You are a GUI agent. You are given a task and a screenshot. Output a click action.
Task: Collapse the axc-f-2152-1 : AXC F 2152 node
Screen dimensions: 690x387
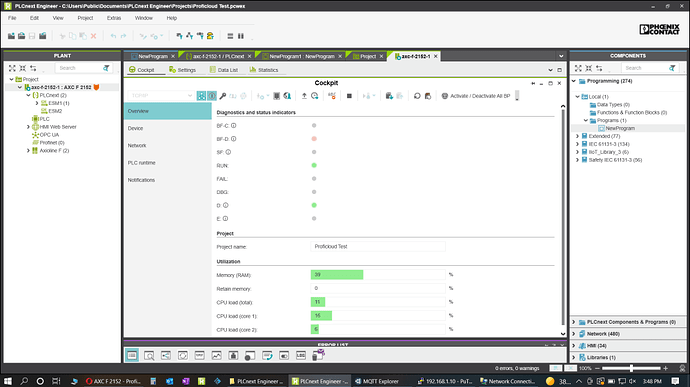[x=20, y=87]
